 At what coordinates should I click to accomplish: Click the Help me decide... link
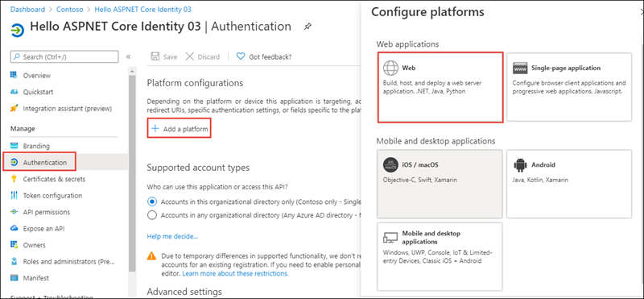click(172, 236)
